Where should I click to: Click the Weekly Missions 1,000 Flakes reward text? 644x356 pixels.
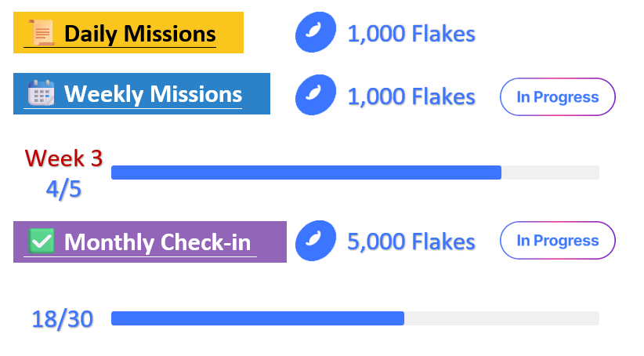(411, 96)
